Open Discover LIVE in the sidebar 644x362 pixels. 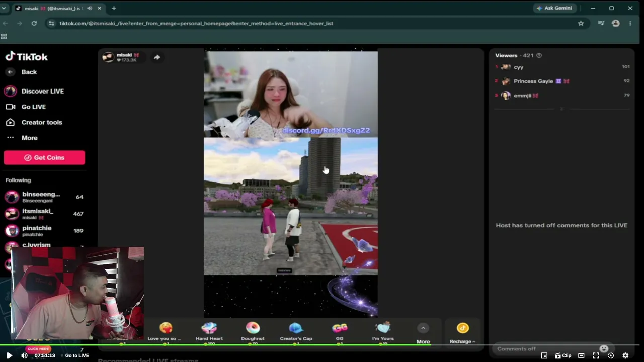coord(34,91)
